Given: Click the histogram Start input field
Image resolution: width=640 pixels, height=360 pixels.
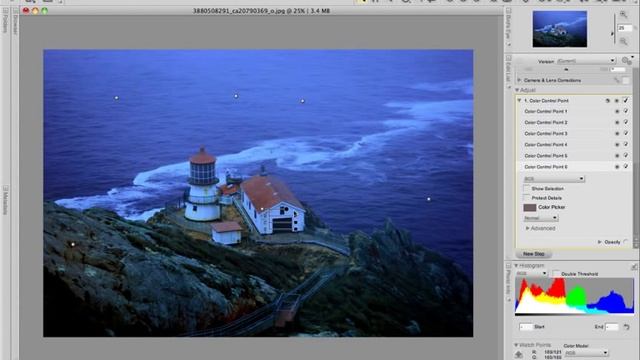Looking at the screenshot, I should 526,327.
